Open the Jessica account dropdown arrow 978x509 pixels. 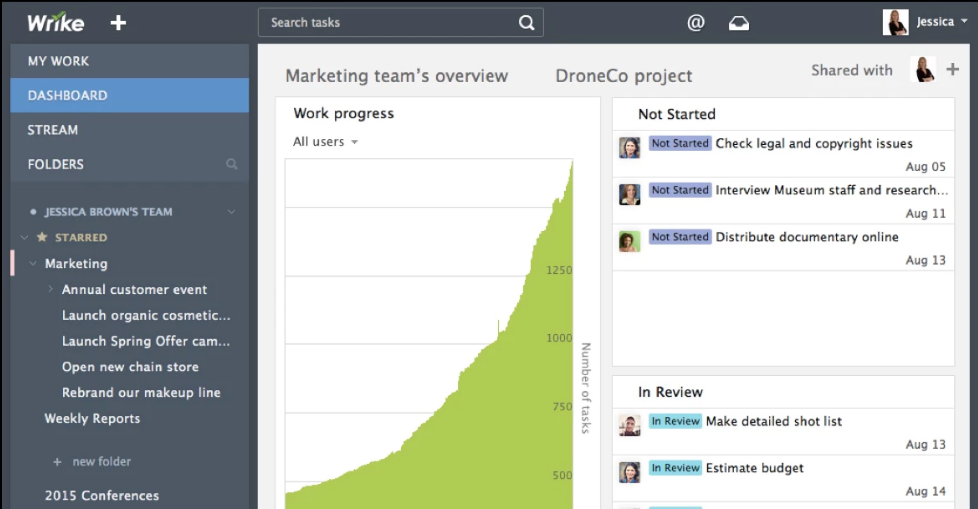coord(964,21)
